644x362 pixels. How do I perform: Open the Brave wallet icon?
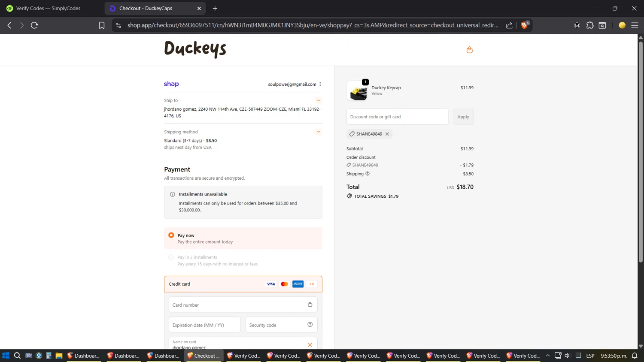pyautogui.click(x=577, y=25)
